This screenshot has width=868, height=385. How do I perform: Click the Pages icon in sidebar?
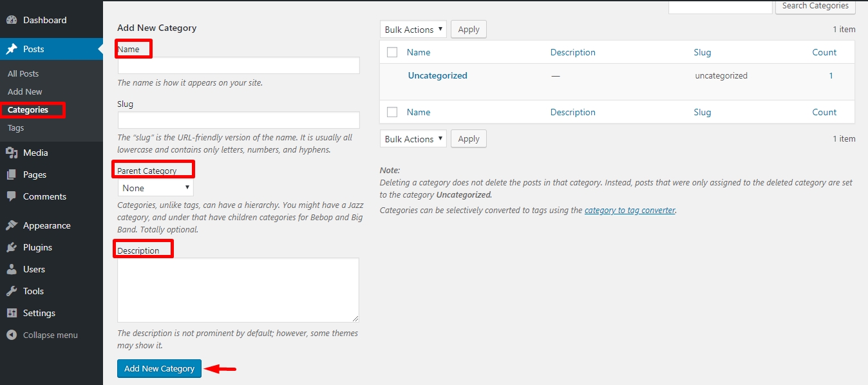pos(12,174)
